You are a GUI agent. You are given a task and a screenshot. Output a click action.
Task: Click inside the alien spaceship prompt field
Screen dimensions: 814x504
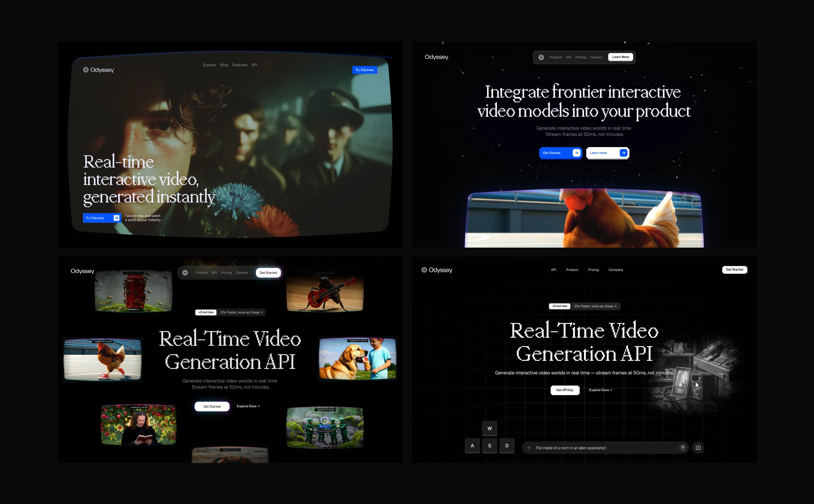(587, 448)
